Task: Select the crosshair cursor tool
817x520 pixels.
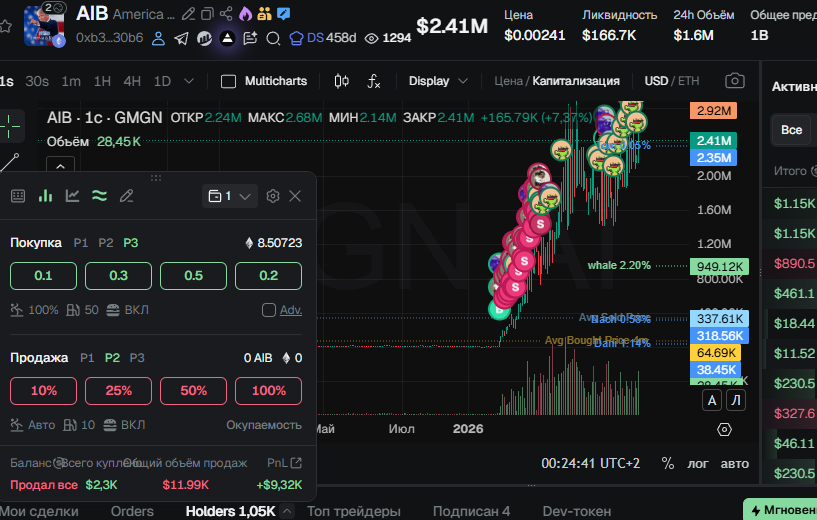Action: [x=9, y=126]
